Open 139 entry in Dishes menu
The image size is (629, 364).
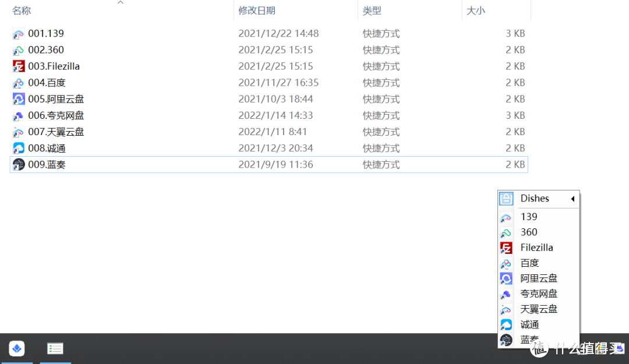click(529, 217)
